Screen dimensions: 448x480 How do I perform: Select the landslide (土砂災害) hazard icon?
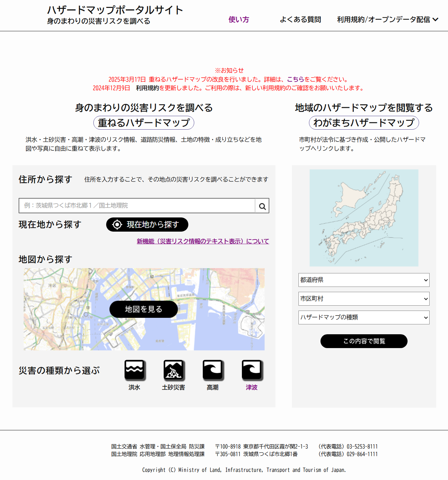click(x=174, y=370)
